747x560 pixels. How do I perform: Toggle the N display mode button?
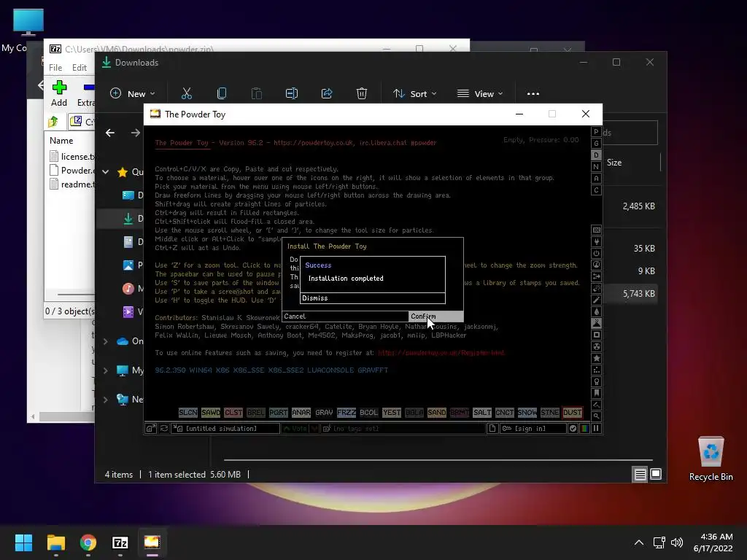(596, 167)
